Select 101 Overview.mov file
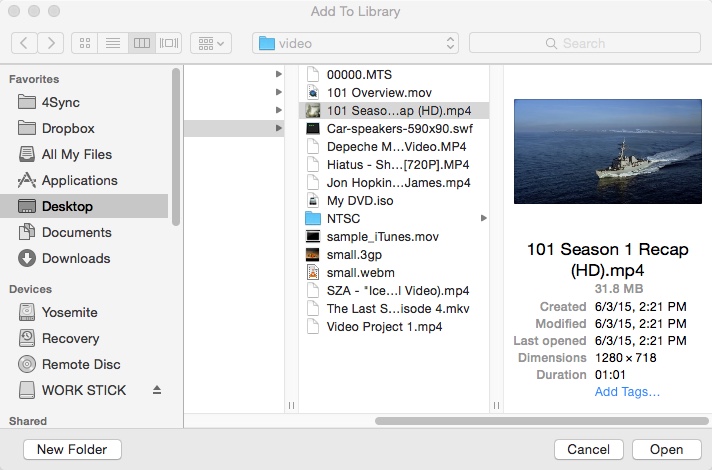The image size is (712, 470). [x=394, y=93]
